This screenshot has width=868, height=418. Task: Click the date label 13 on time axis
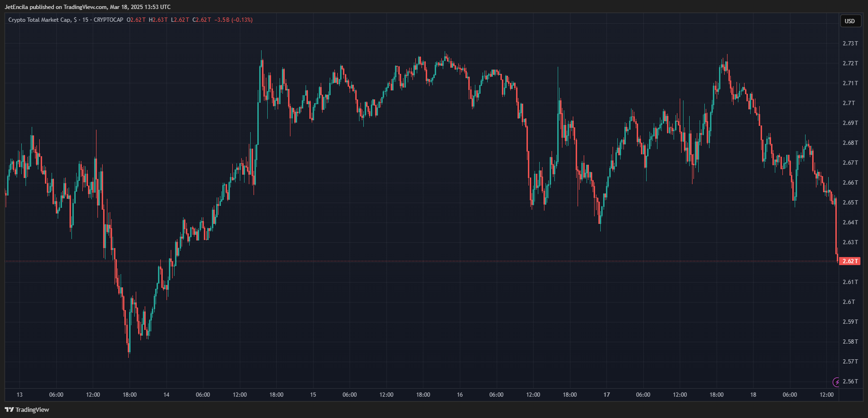[19, 395]
